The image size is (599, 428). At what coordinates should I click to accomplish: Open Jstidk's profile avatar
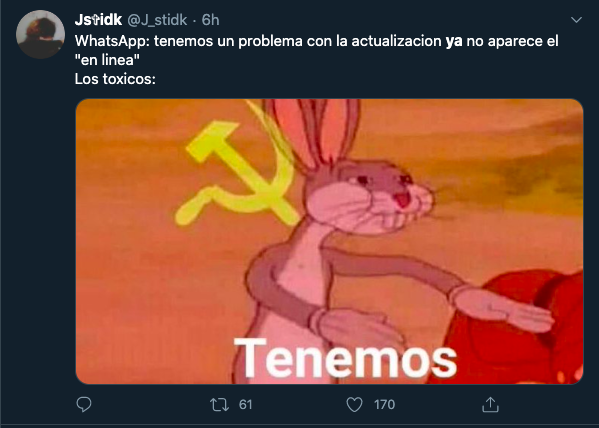(40, 34)
